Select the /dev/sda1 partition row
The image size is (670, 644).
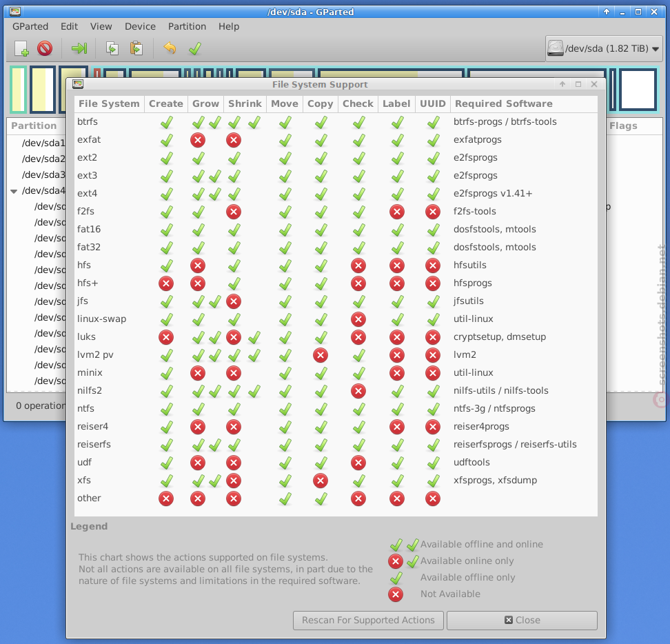pos(43,143)
